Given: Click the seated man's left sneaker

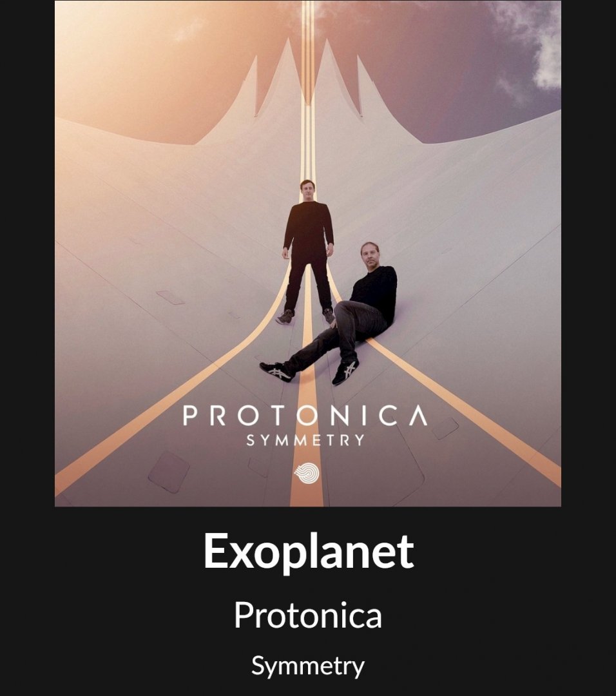Looking at the screenshot, I should [x=345, y=371].
